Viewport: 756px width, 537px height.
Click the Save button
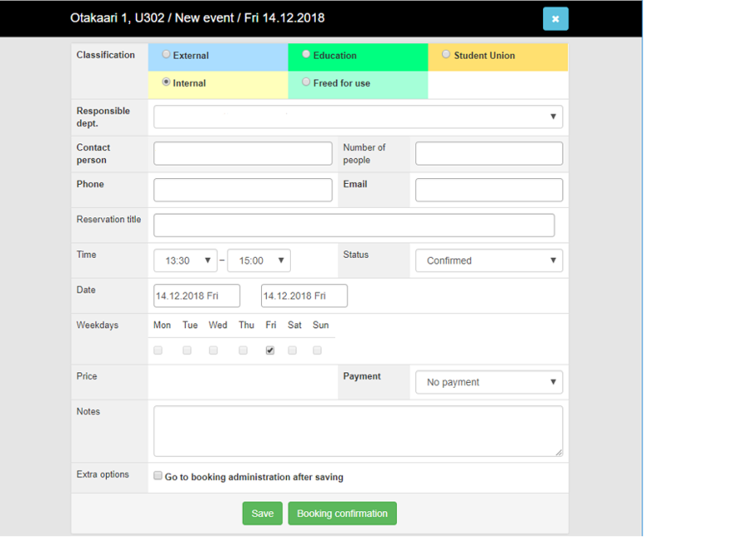point(262,514)
